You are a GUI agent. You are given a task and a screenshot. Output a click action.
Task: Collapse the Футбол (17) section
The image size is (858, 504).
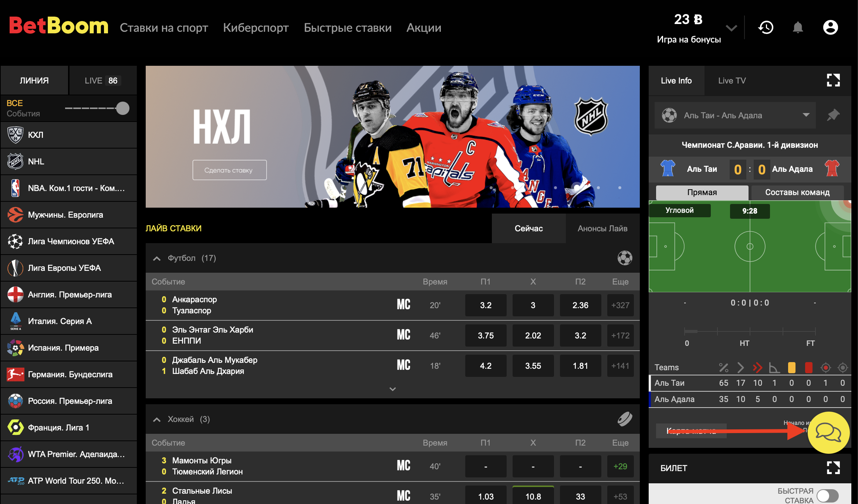157,258
